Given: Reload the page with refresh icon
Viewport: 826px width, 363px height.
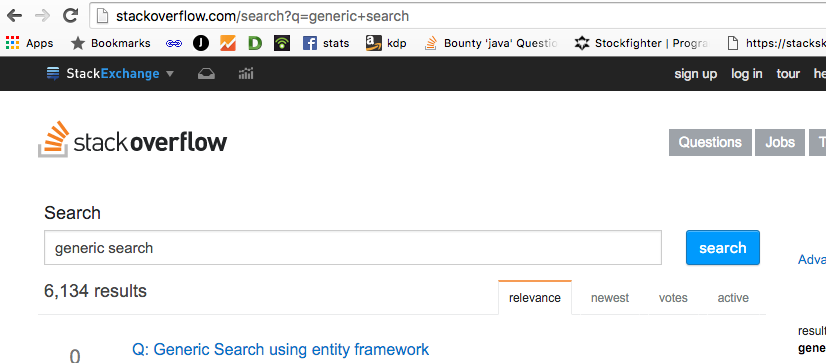Looking at the screenshot, I should [x=70, y=16].
